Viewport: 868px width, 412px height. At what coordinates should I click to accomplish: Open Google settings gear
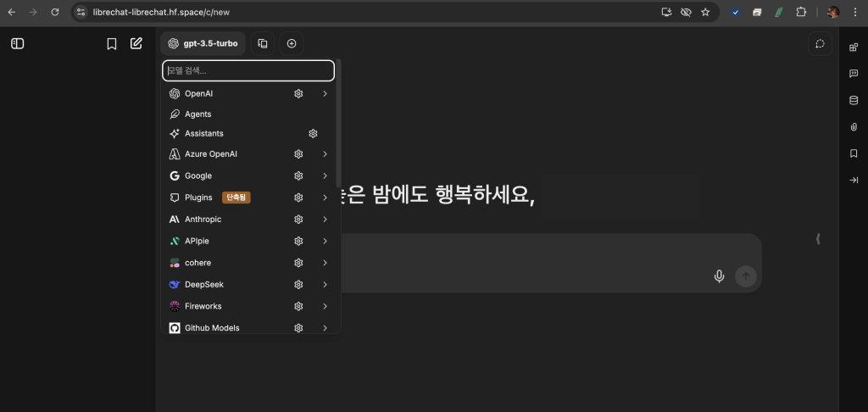pyautogui.click(x=298, y=175)
